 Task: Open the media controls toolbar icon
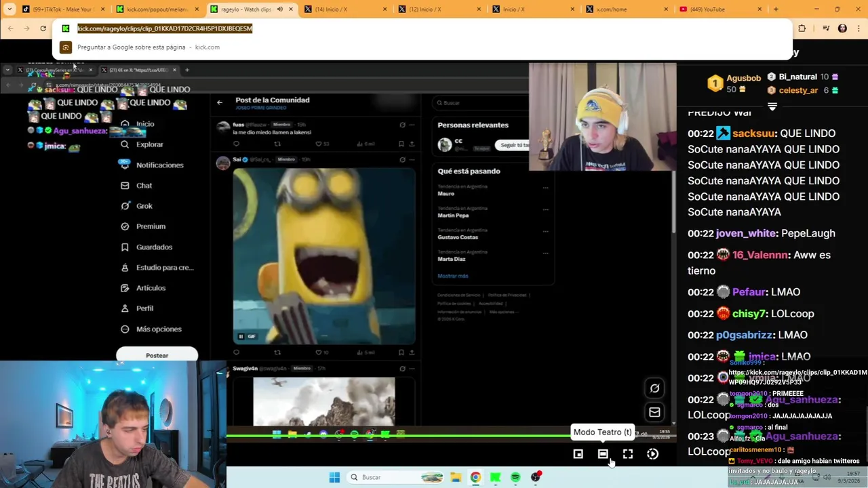[826, 28]
